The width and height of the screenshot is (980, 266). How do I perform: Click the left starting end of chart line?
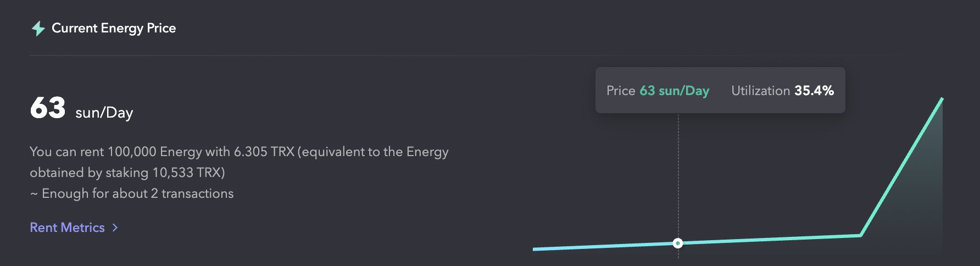pyautogui.click(x=534, y=249)
